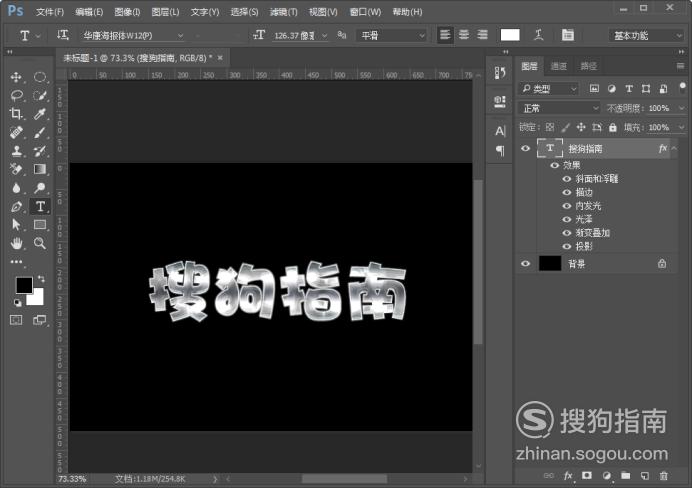Open the 滤镜(T) menu
Viewport: 692px width, 488px height.
tap(283, 12)
